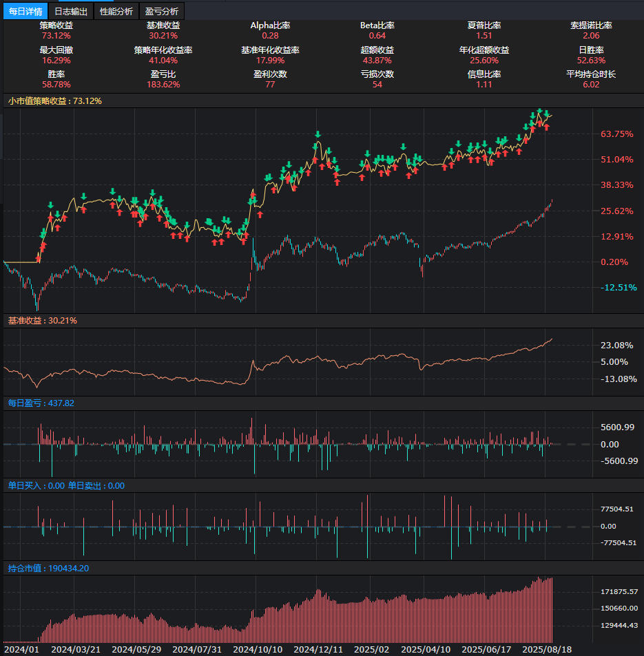The width and height of the screenshot is (644, 656).
Task: Click the 小市值策略收益 chart title
Action: [54, 100]
